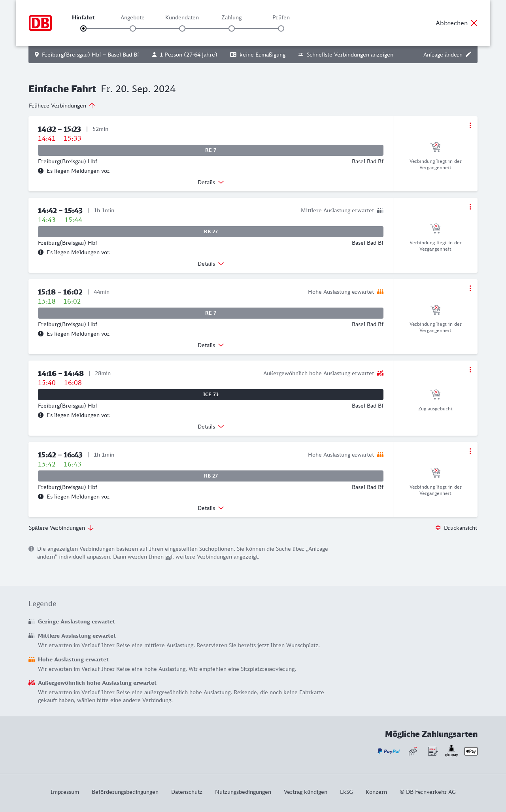Click the dark ICE 73 train bar
506x812 pixels.
[x=211, y=395]
